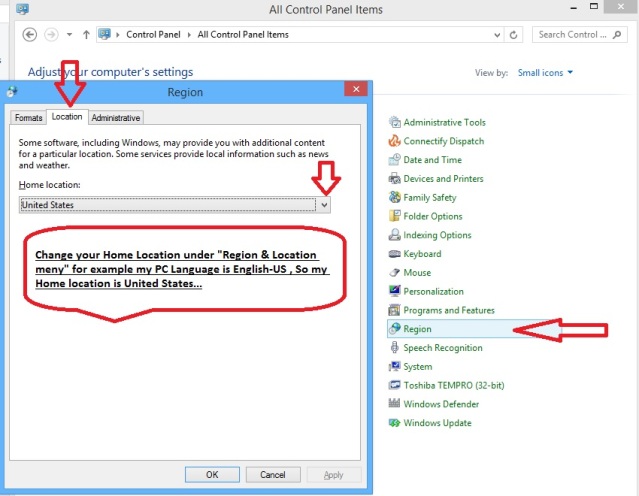Open recent locations dropdown arrow

69,35
